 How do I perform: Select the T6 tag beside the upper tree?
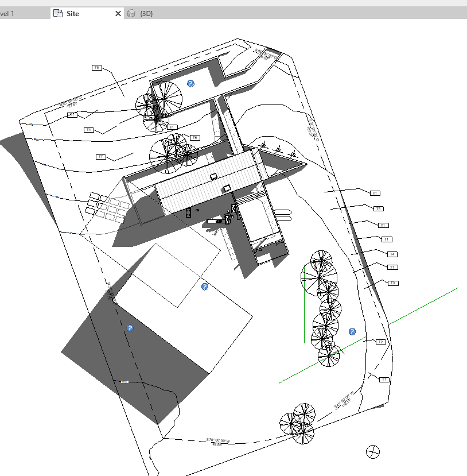[194, 137]
